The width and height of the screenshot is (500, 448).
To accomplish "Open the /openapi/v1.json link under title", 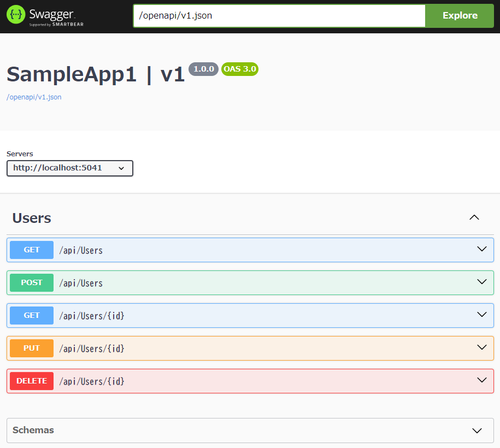I will coord(34,97).
